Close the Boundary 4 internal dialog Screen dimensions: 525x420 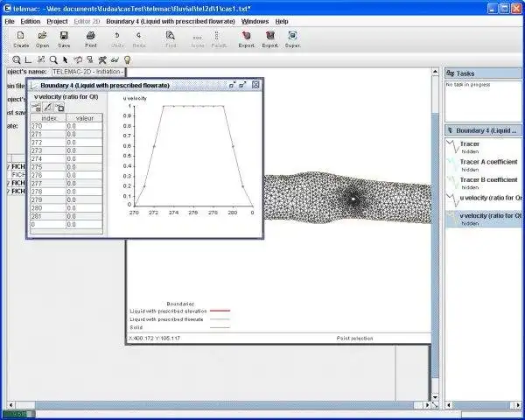(255, 85)
